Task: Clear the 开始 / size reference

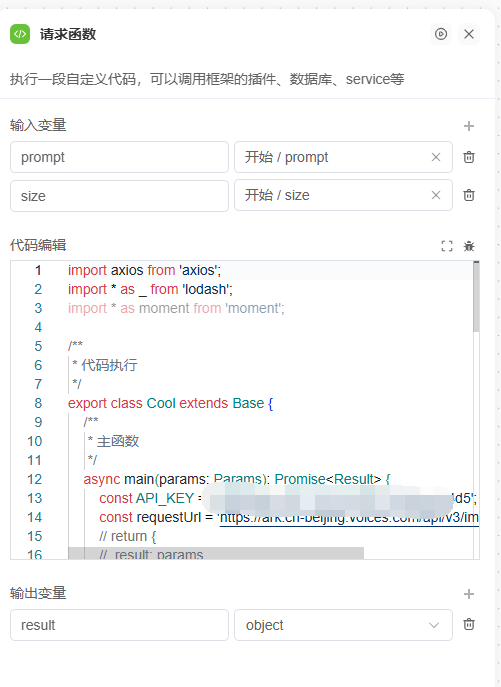Action: click(x=436, y=195)
